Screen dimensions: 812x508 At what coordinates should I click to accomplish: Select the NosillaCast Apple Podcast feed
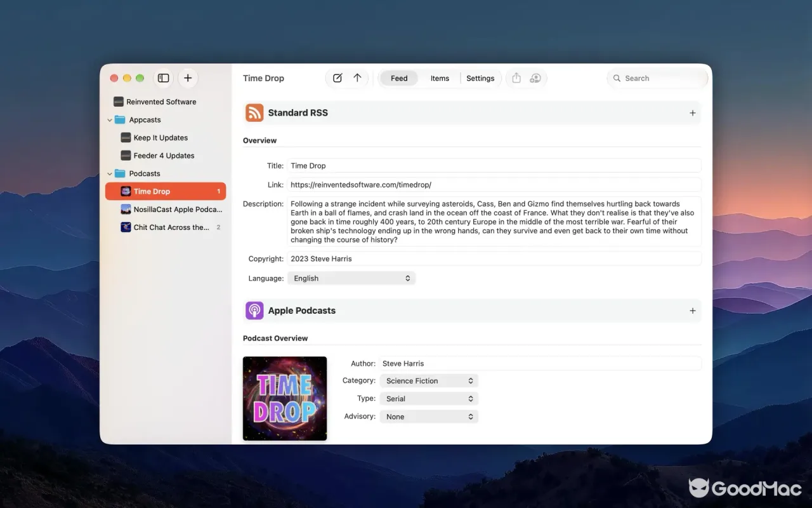[x=166, y=209]
